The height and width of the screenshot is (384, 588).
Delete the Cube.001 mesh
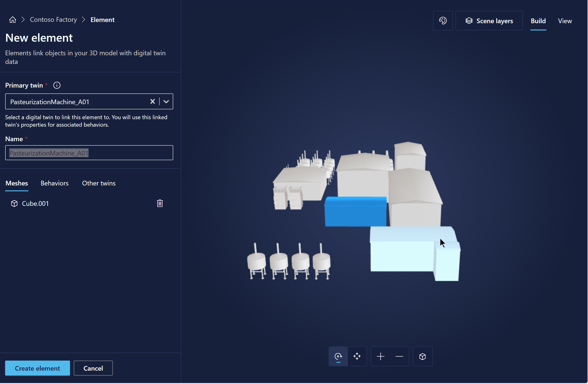pos(160,203)
